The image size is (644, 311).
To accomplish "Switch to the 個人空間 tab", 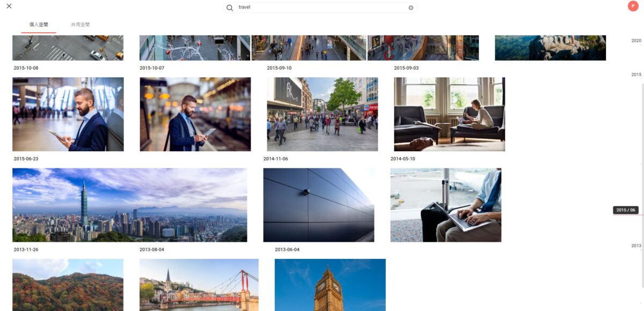I will coord(39,25).
